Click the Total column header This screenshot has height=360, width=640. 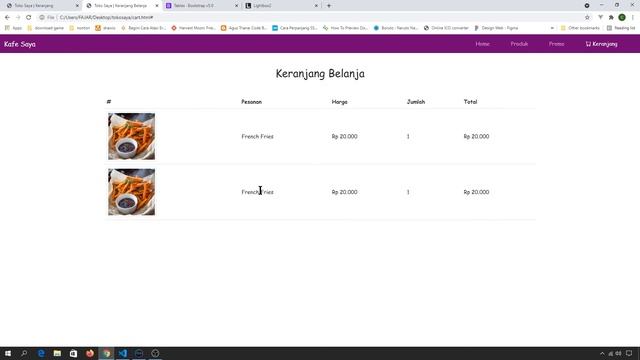click(x=470, y=102)
